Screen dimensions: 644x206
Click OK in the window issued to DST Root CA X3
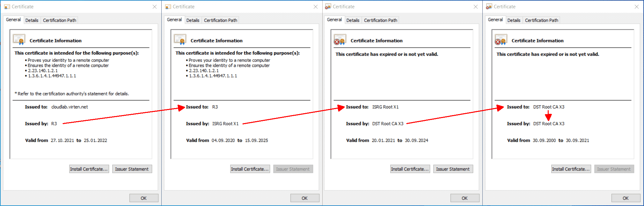click(626, 198)
